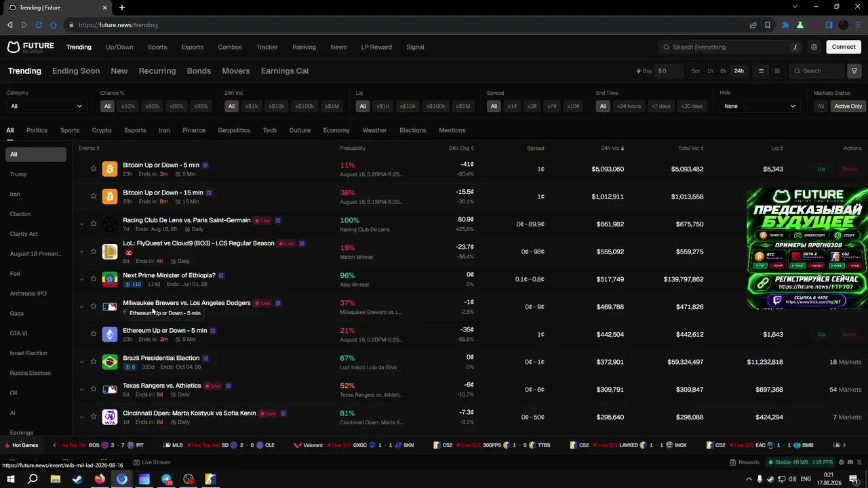
Task: Click the Buy amount input field
Action: 669,71
